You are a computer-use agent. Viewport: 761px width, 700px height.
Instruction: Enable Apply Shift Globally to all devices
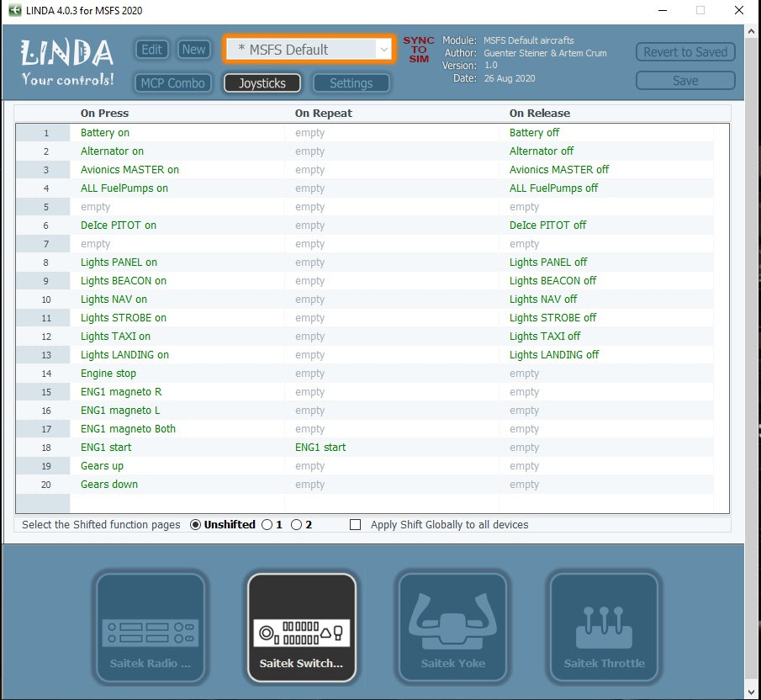tap(355, 525)
